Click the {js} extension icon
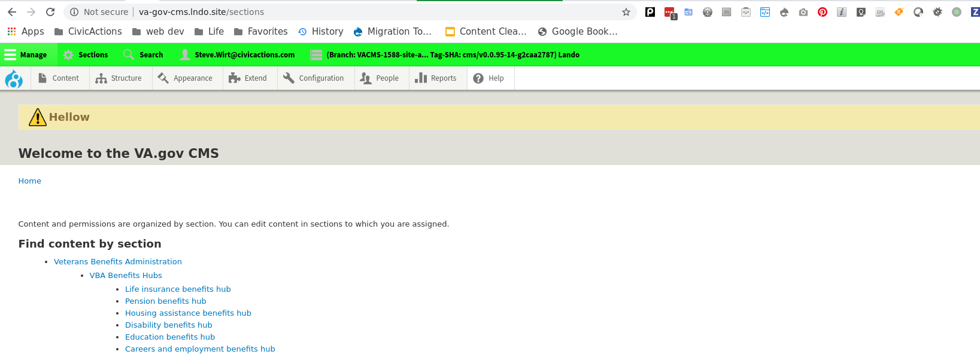The image size is (980, 354). tap(880, 12)
